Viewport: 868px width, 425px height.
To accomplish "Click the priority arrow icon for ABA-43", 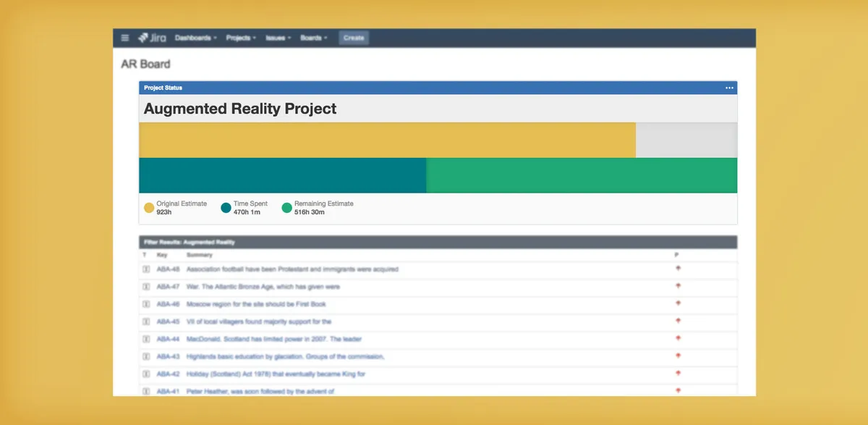I will coord(678,355).
